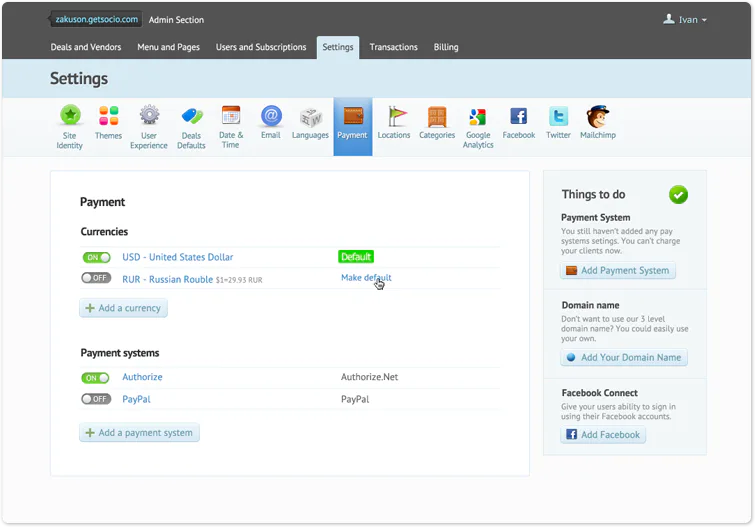Open the Categories settings icon
Viewport: 755px width, 527px height.
coord(437,116)
